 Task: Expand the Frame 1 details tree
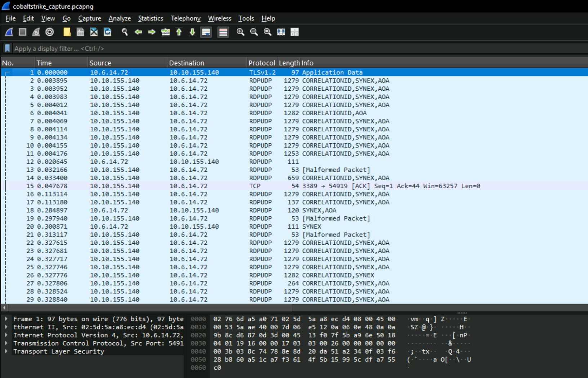click(6, 319)
